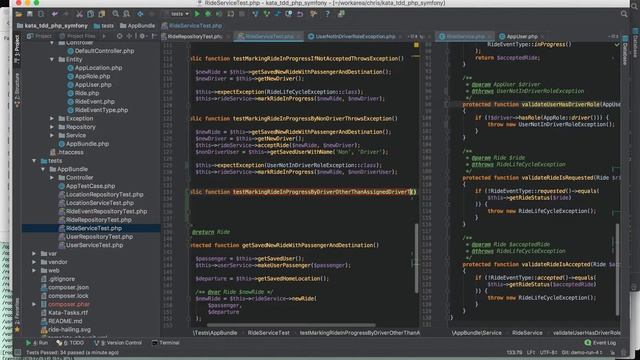Click RideService breadcrumb below right editor

pyautogui.click(x=527, y=333)
